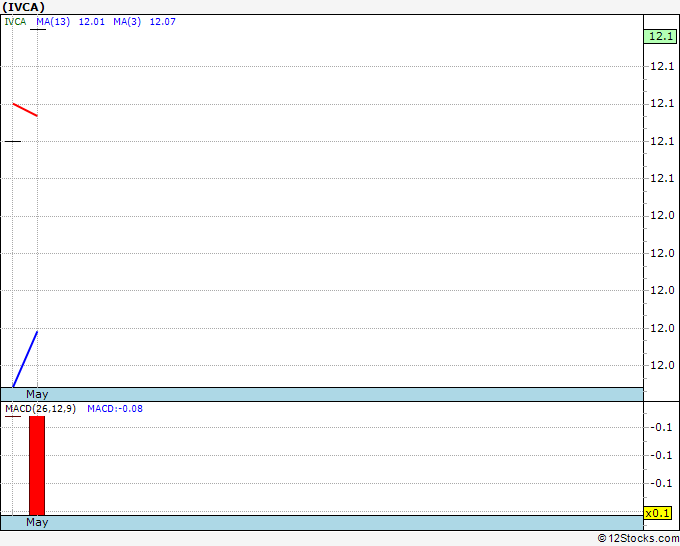This screenshot has height=546, width=680.
Task: Click the May label under price chart
Action: 37,394
